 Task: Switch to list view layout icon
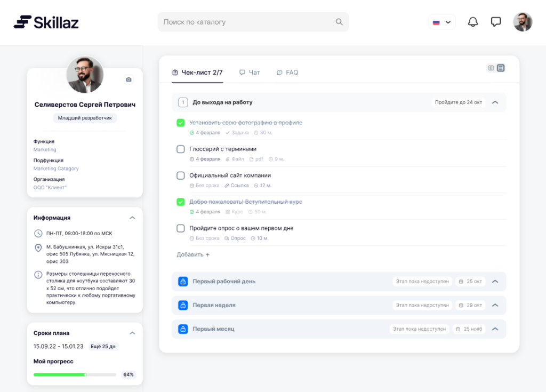pos(500,68)
